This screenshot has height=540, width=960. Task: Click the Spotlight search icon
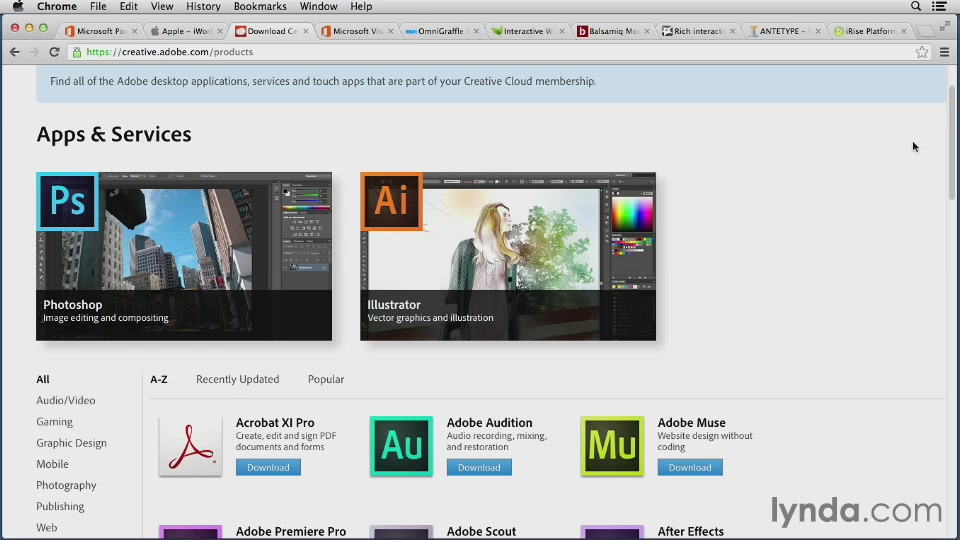(x=916, y=6)
